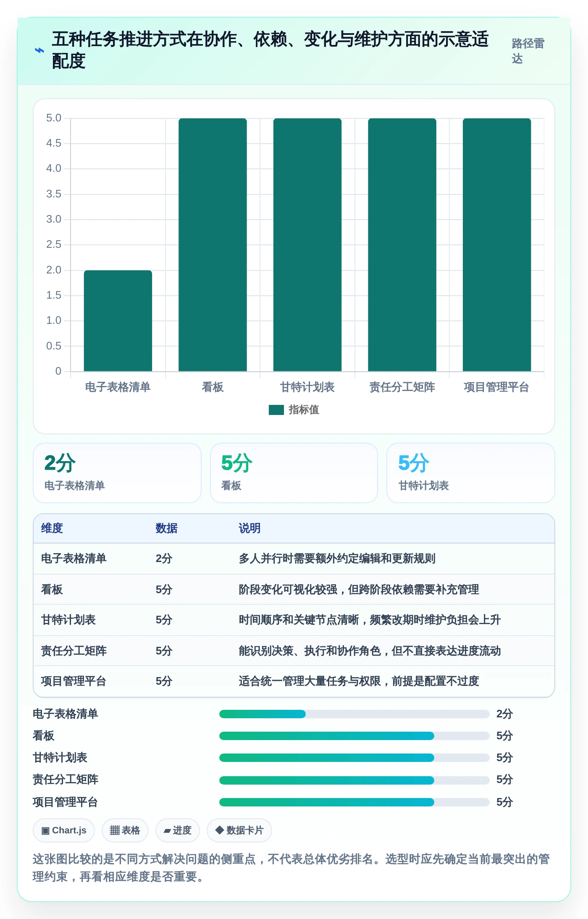Click the Chart.js tag chip
Viewport: 588px width, 919px height.
pos(64,830)
